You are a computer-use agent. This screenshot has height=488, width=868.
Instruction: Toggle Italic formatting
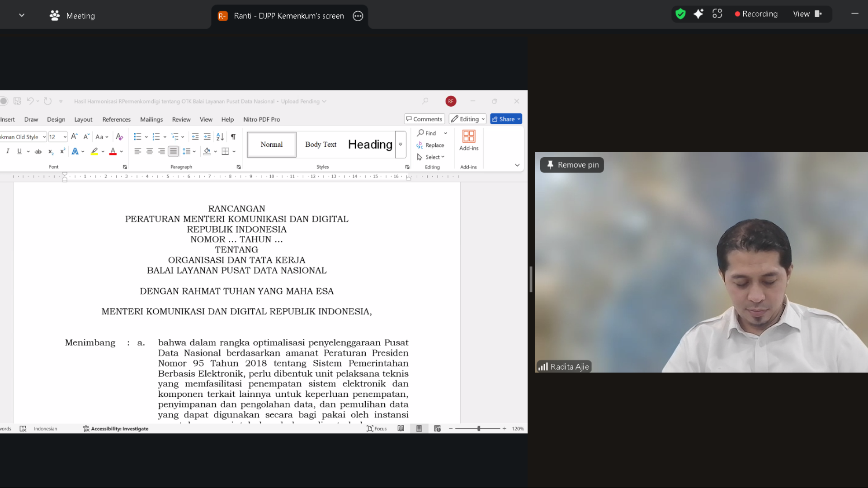tap(8, 151)
